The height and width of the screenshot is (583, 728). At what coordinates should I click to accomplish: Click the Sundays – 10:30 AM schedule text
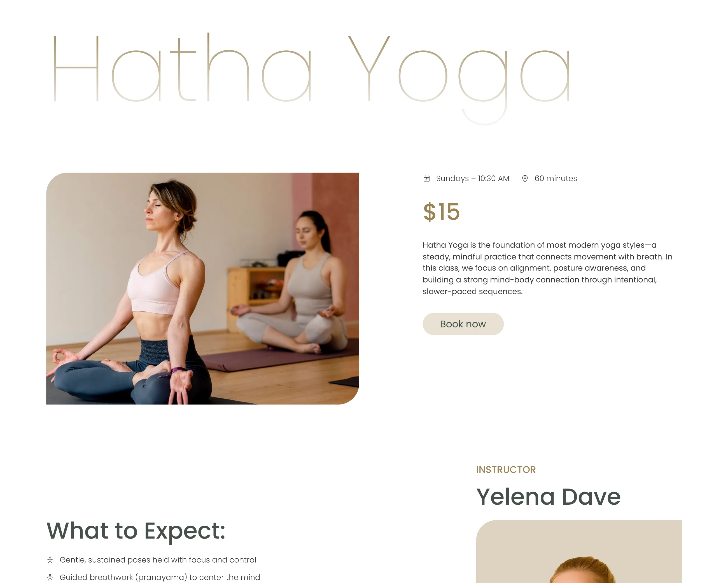point(472,178)
